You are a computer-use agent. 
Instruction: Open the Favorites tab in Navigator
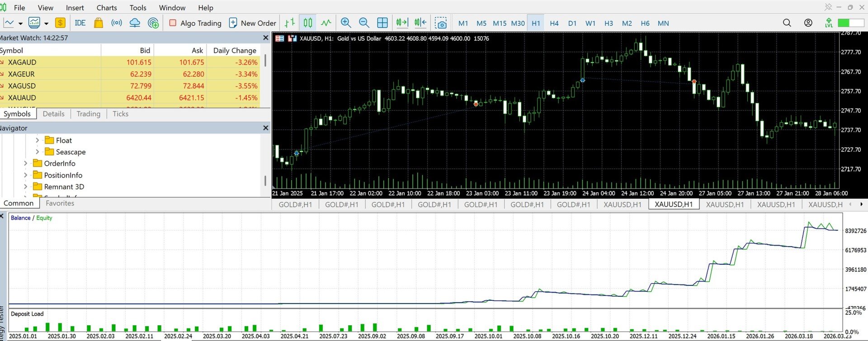click(60, 203)
